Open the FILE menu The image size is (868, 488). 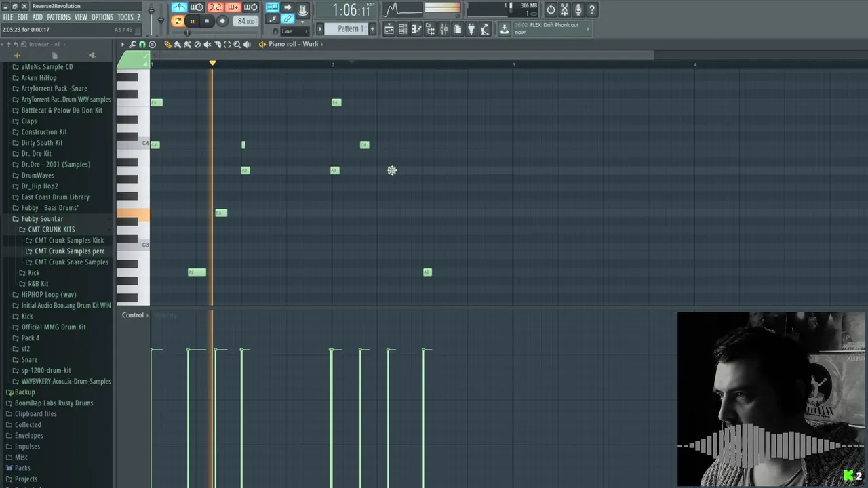click(8, 17)
